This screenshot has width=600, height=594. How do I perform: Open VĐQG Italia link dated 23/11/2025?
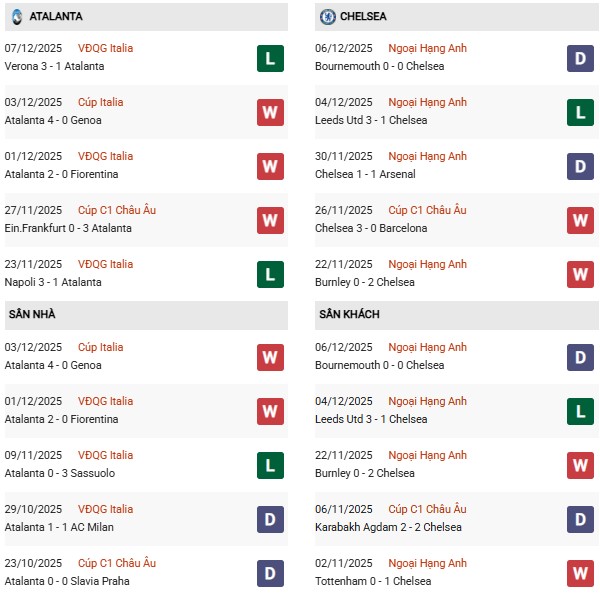tap(105, 264)
